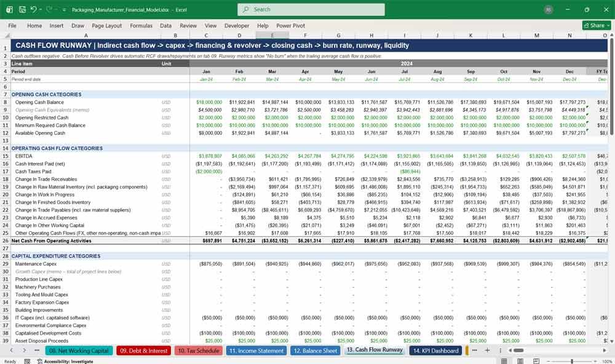Select the EBITDA row label

pyautogui.click(x=23, y=156)
